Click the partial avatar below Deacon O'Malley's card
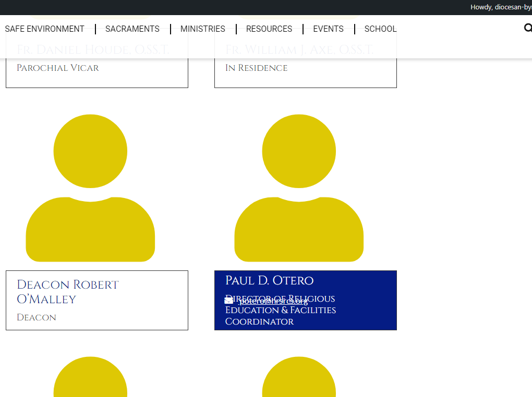Viewport: 532px width, 397px height. 90,378
